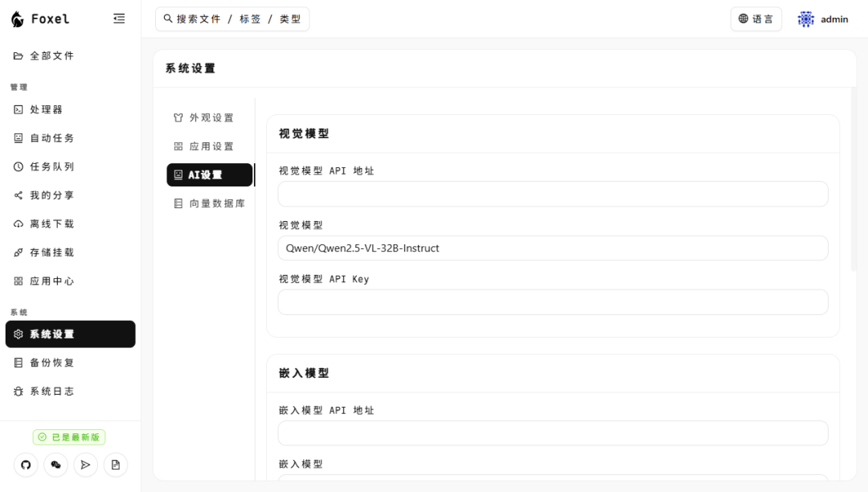Click the admin avatar to open account options
868x492 pixels.
tap(805, 18)
